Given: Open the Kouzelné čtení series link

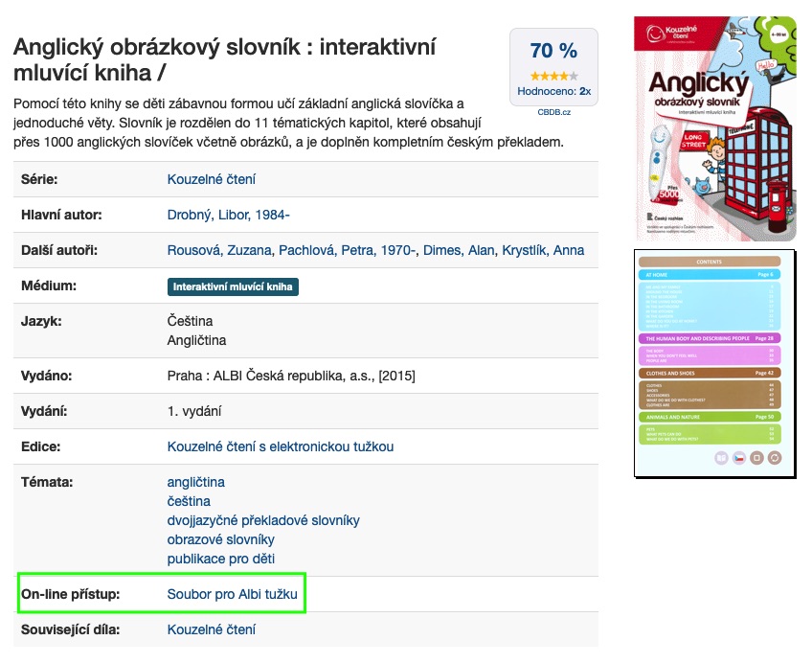Looking at the screenshot, I should pyautogui.click(x=211, y=179).
